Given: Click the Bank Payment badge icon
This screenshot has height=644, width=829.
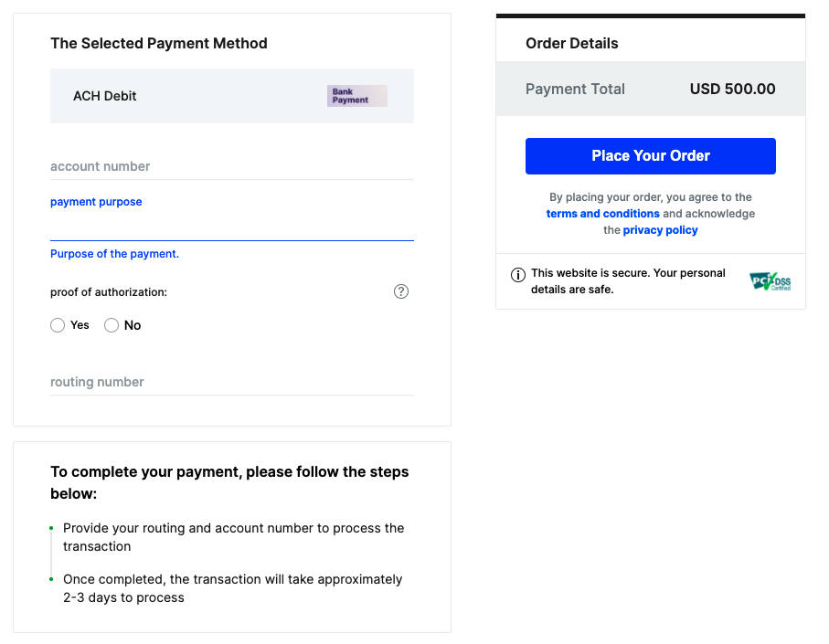Looking at the screenshot, I should [356, 96].
